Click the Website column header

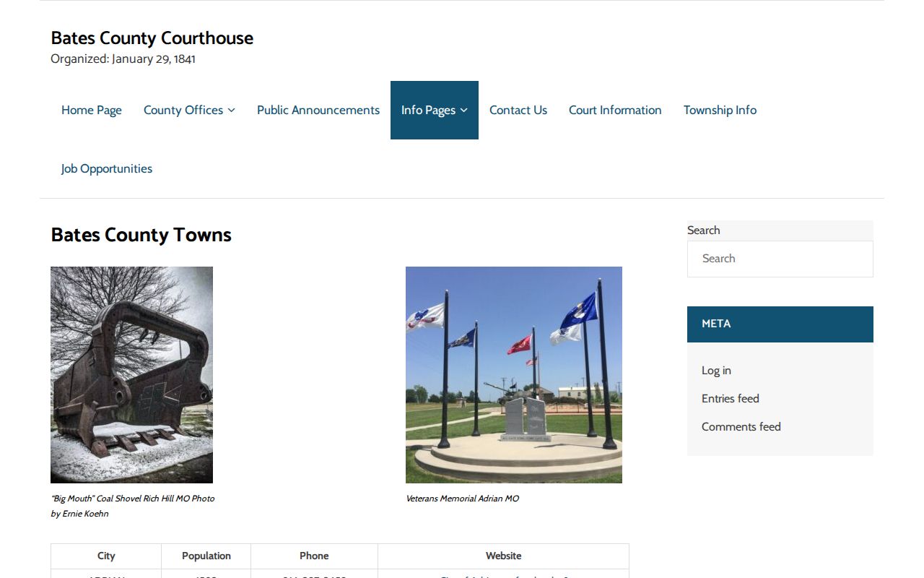click(x=503, y=556)
